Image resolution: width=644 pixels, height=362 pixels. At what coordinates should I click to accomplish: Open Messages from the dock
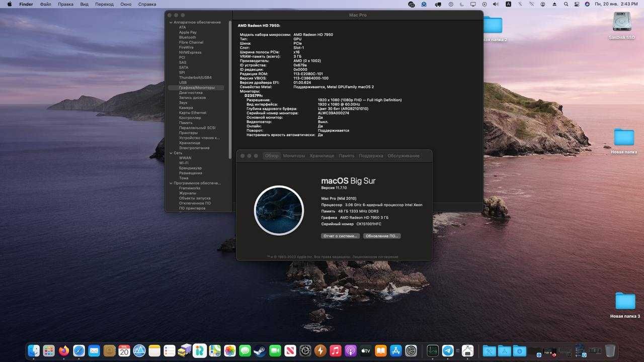(245, 350)
